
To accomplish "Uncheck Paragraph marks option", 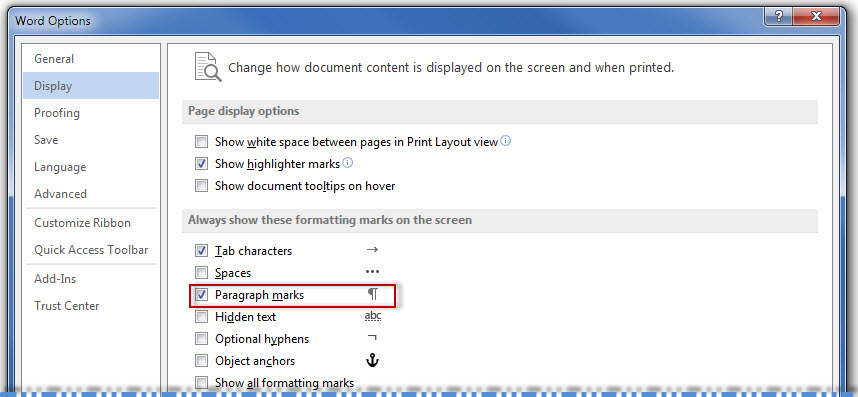I will (x=202, y=295).
